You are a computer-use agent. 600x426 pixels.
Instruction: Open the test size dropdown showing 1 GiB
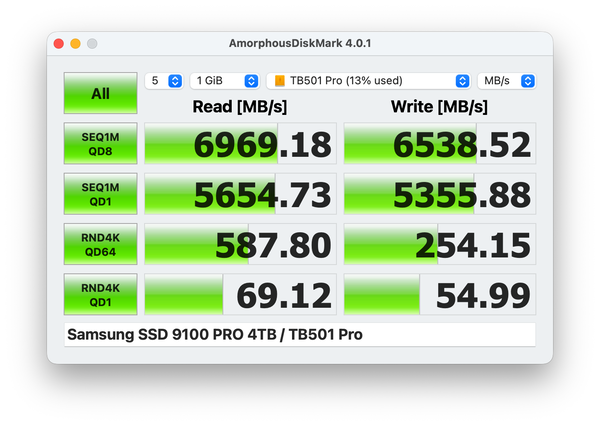coord(225,81)
